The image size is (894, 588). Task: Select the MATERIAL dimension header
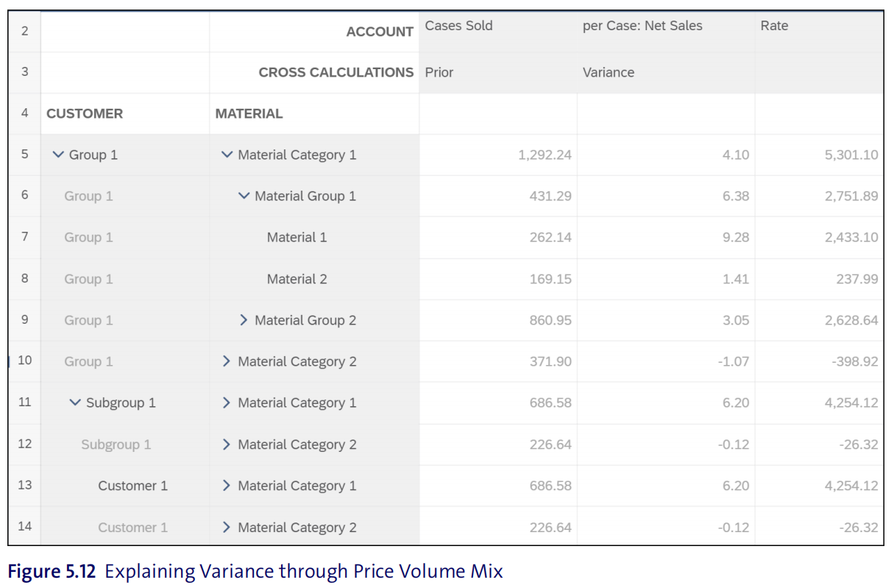pos(249,113)
